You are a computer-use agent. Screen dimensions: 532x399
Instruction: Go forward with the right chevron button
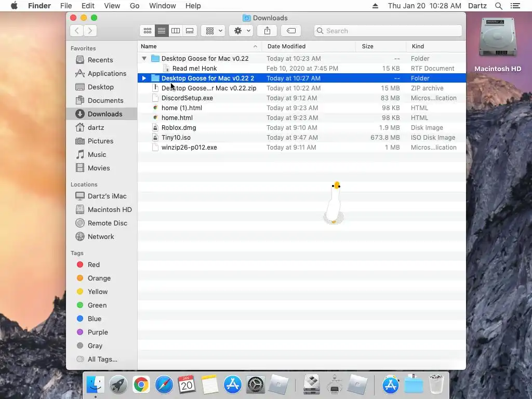(x=90, y=31)
